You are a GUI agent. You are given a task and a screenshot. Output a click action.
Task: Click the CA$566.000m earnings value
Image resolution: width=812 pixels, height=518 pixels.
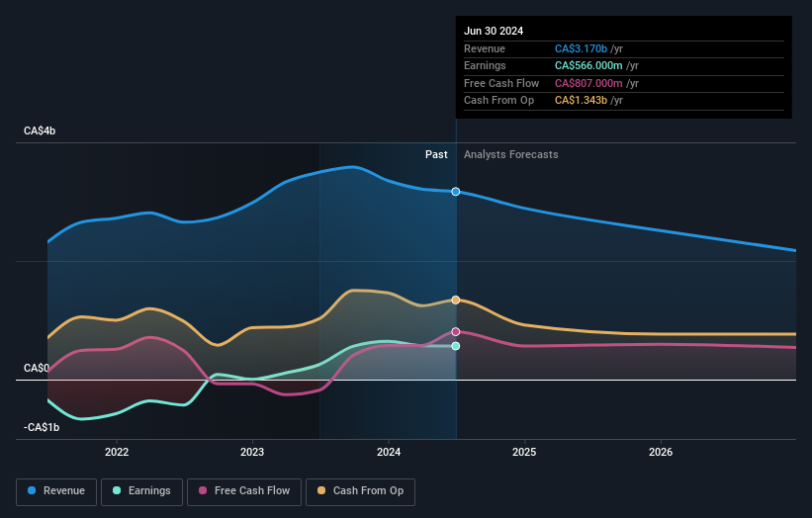click(588, 65)
